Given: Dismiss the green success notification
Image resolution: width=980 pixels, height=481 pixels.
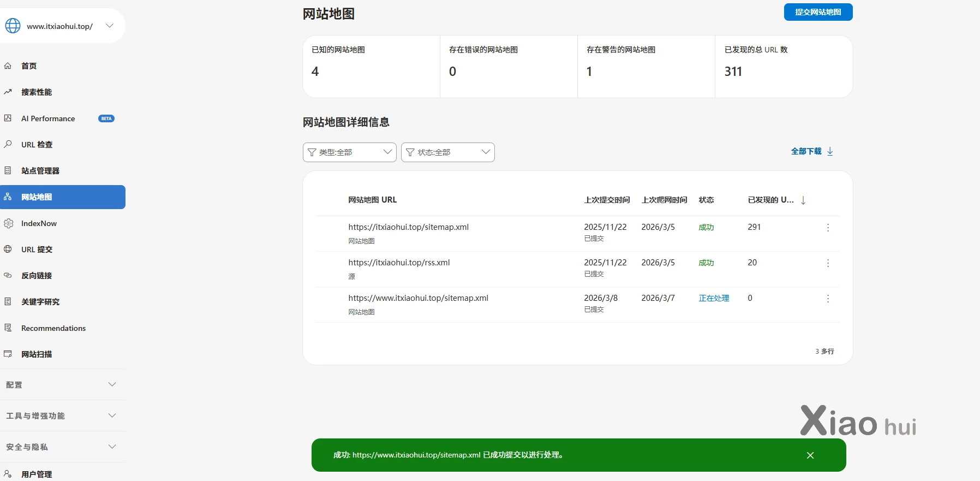Looking at the screenshot, I should [x=810, y=455].
